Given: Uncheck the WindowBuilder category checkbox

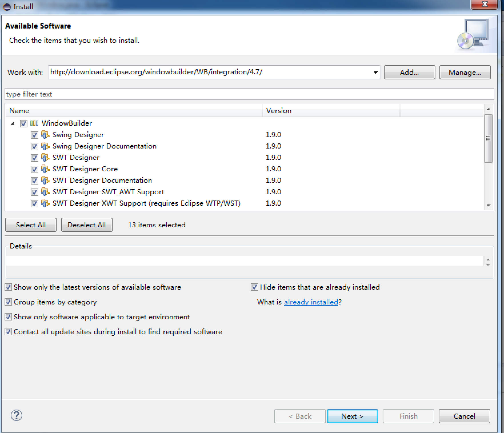Looking at the screenshot, I should pos(23,123).
